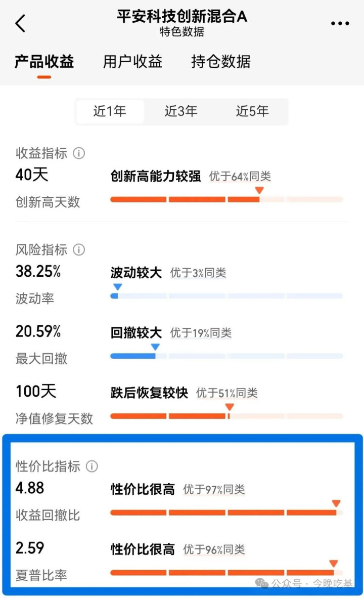Tap info icon beside 收益指标

point(79,153)
